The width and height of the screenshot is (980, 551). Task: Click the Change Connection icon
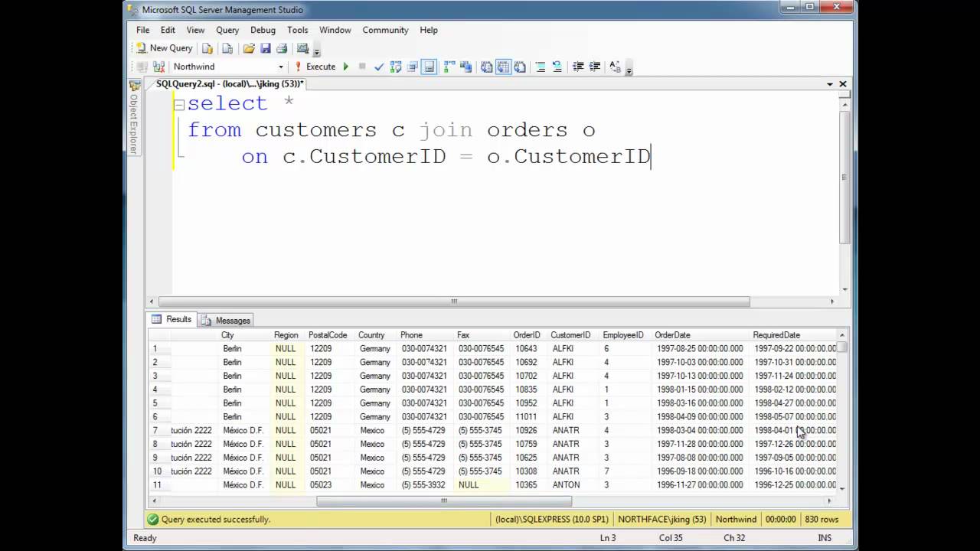(x=159, y=67)
